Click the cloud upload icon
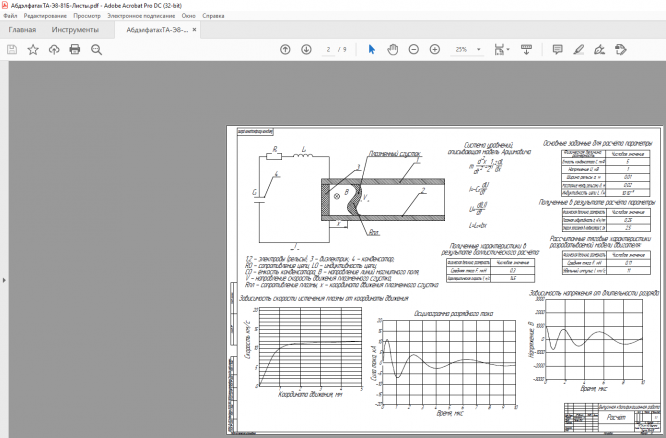Screen dimensions: 666x438 click(x=54, y=49)
